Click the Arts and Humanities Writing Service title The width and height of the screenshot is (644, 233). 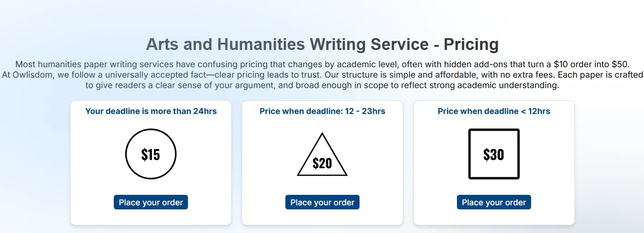coord(322,45)
